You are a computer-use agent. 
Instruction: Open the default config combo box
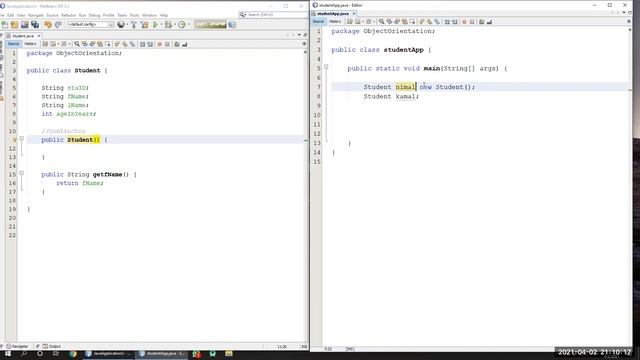click(91, 24)
